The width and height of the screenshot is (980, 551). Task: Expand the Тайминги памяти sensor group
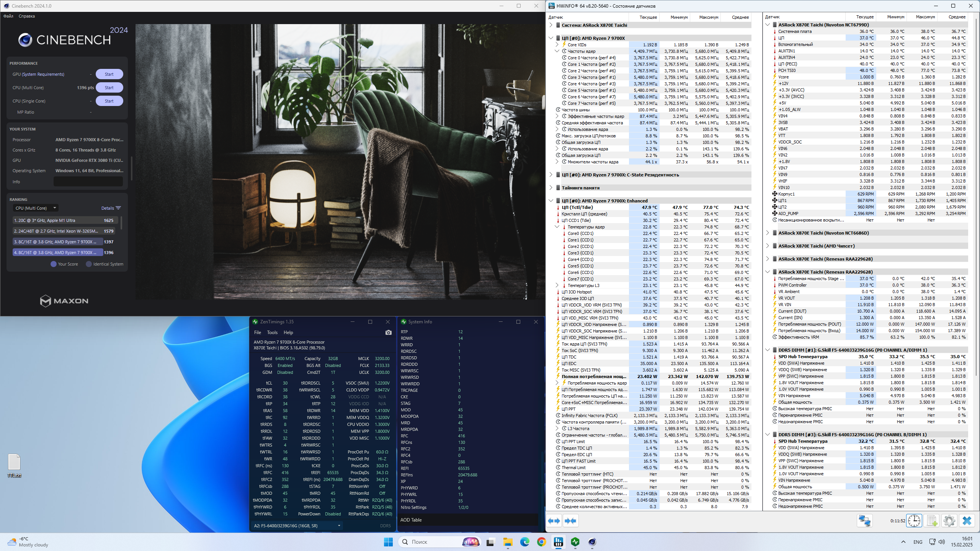coord(551,188)
